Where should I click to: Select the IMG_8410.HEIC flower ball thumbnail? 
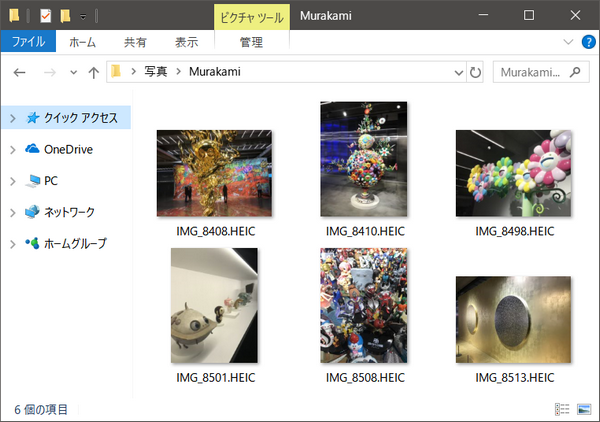(364, 159)
